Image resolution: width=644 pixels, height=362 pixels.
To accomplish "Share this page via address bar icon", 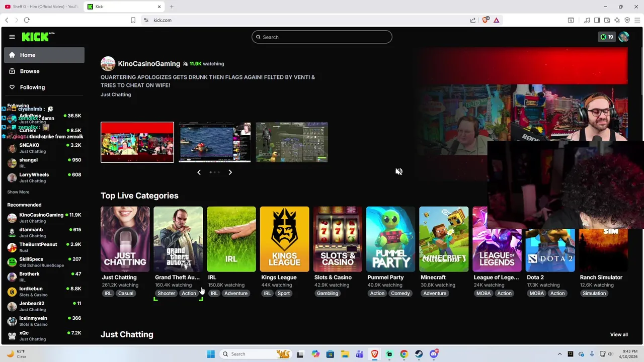I will 473,20.
